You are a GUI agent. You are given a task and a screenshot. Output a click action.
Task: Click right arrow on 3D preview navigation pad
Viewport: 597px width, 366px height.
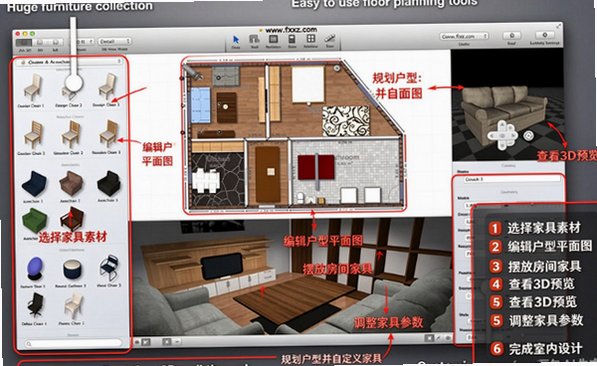(513, 135)
